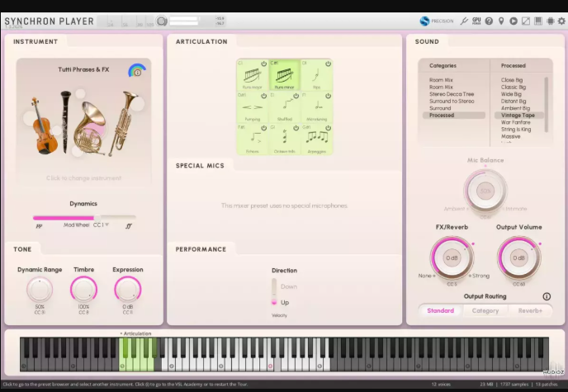This screenshot has width=568, height=392.
Task: Click the Output Volume knob
Action: click(518, 257)
